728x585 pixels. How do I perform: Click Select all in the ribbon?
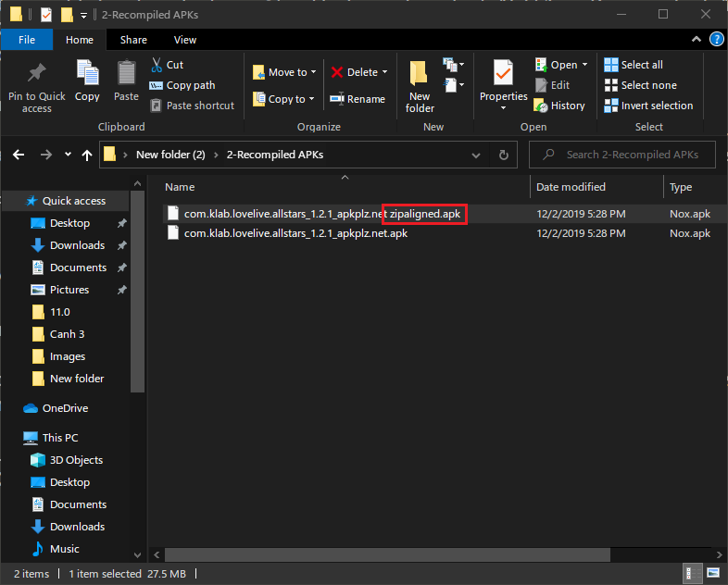coord(634,65)
